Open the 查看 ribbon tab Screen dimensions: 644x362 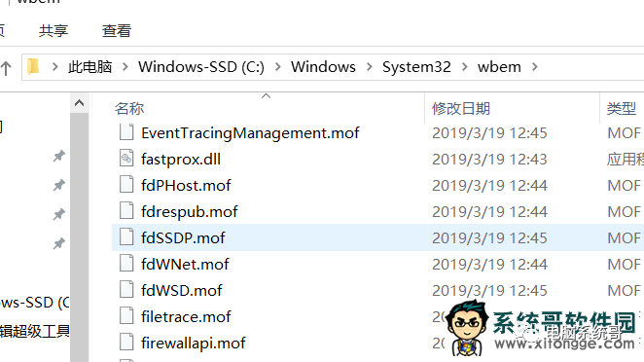tap(116, 30)
